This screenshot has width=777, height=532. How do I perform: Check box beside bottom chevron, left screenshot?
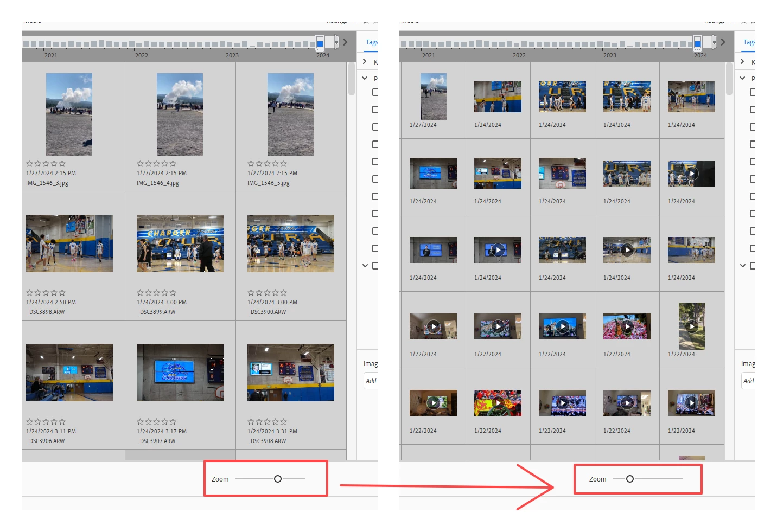[x=375, y=266]
